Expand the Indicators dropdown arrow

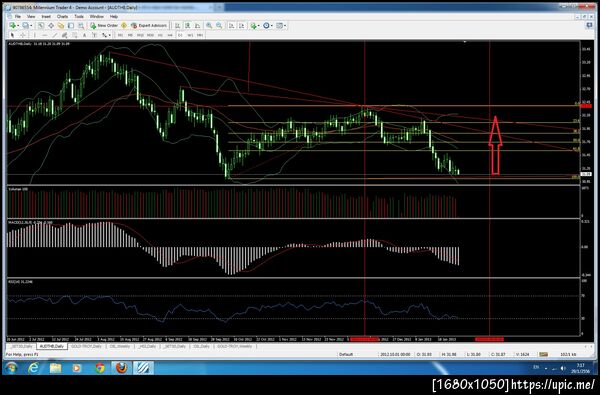click(259, 26)
